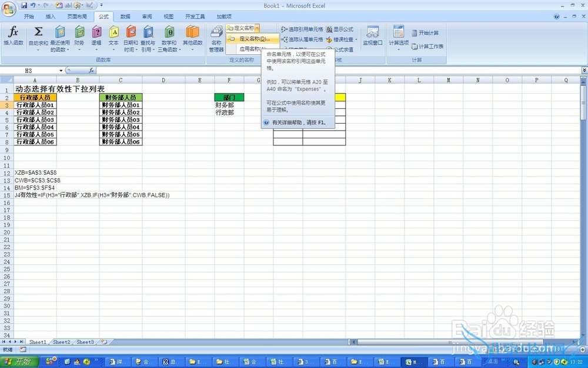Undo the last action
The image size is (588, 368).
[x=33, y=6]
